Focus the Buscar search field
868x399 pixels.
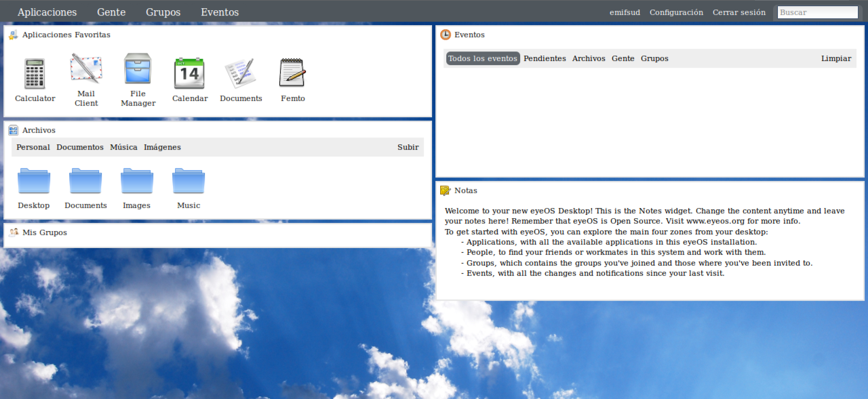click(818, 12)
